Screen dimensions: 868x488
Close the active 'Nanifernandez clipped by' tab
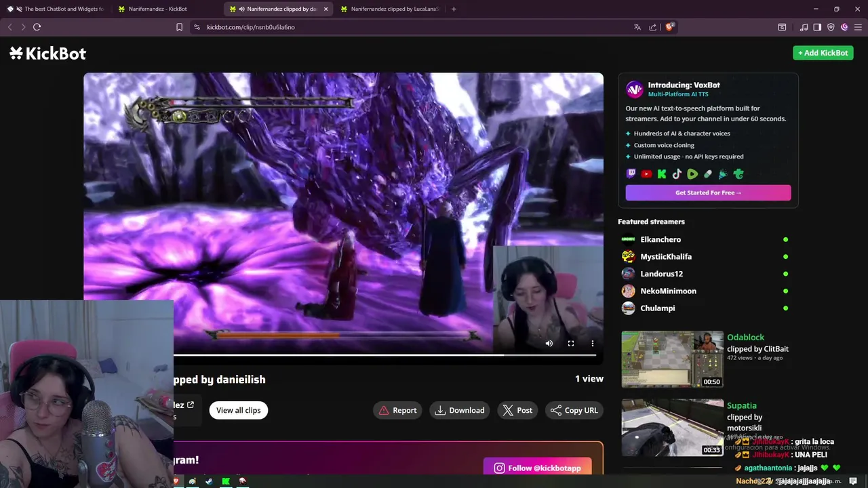[x=326, y=9]
